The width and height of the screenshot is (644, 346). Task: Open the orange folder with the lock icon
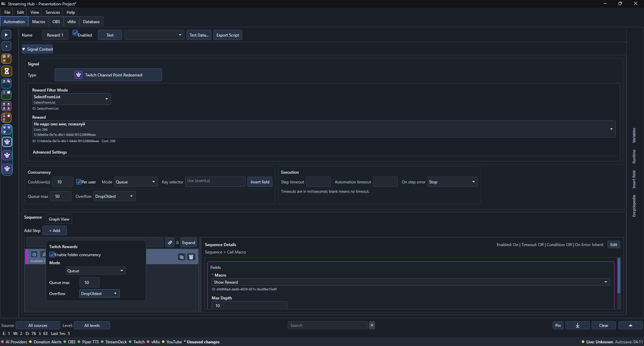pyautogui.click(x=7, y=118)
